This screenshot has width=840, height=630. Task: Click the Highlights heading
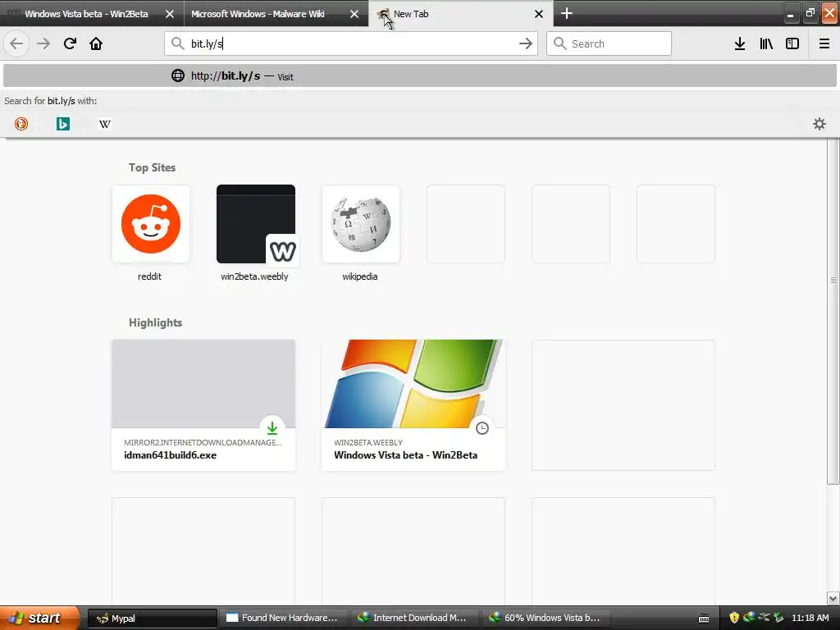coord(155,322)
